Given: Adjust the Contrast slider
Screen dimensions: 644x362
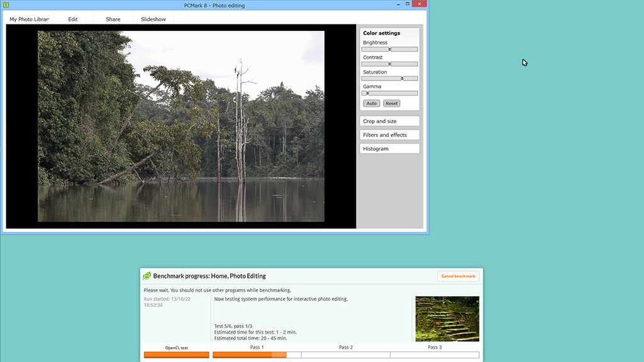Looking at the screenshot, I should click(390, 64).
